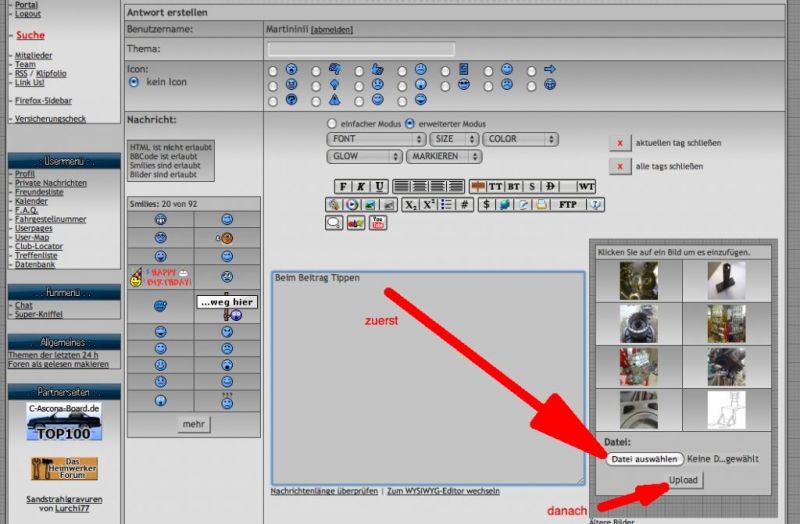Switch to 'einfacher Modus' radio button
Image resolution: width=800 pixels, height=524 pixels.
(x=332, y=123)
